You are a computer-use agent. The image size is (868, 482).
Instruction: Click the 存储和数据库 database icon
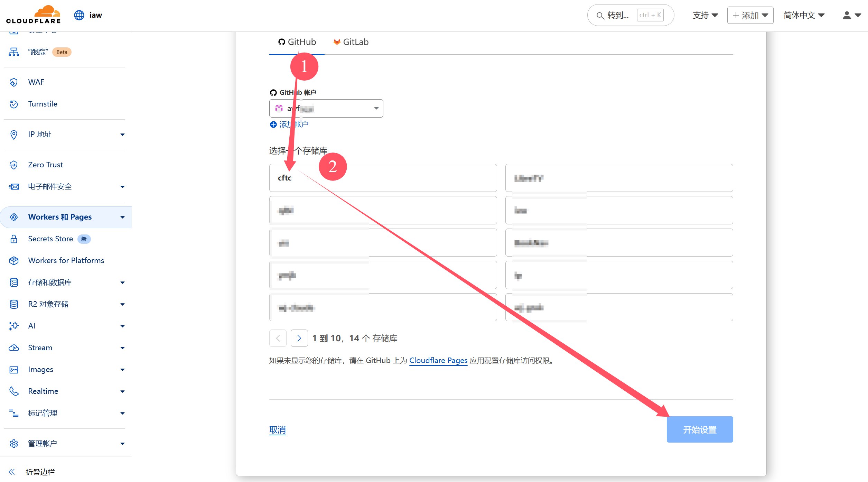coord(14,282)
